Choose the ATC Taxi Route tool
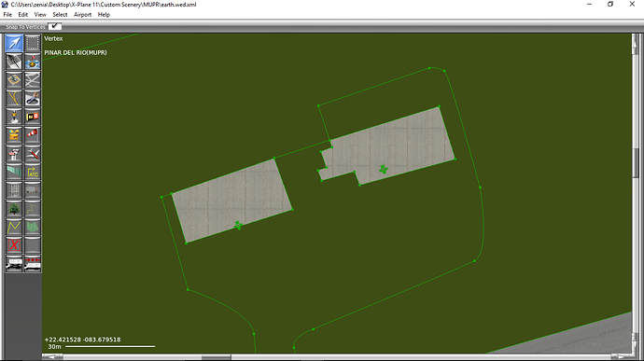Image resolution: width=644 pixels, height=361 pixels. tap(33, 172)
